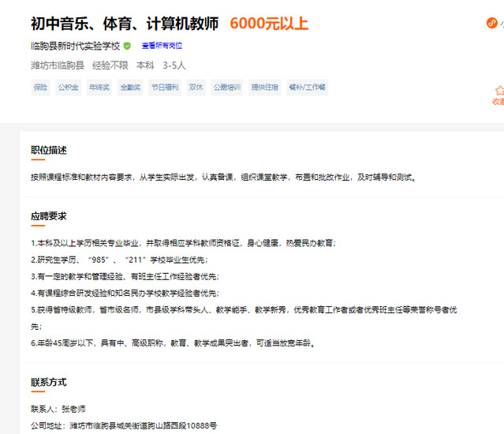Open the 临朐县新时代实验学校 company page
This screenshot has width=504, height=434.
click(75, 46)
